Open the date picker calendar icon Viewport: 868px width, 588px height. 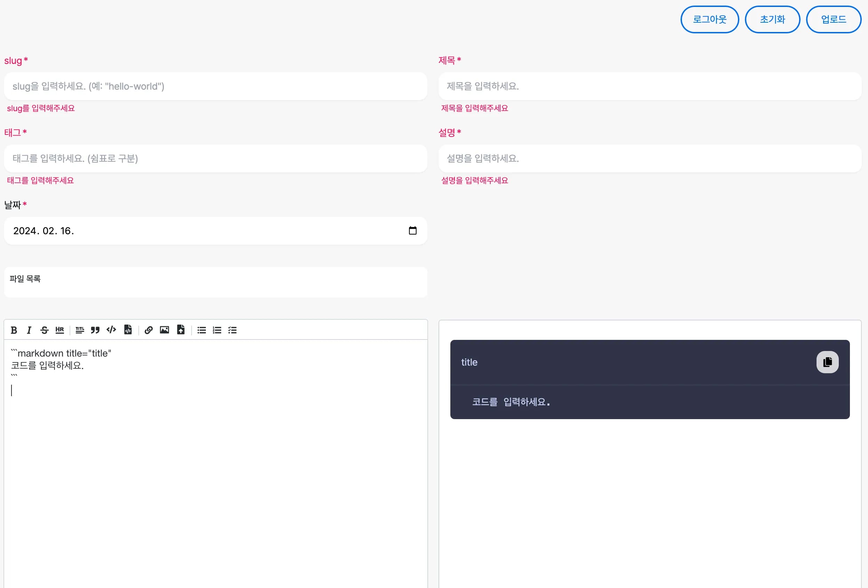point(412,231)
